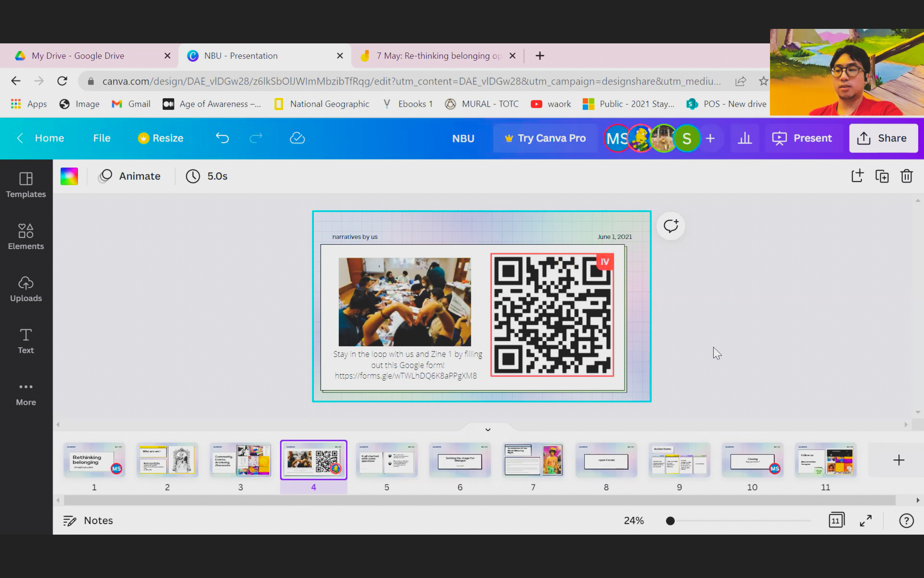Click the 'June 1, 2021' date text
Viewport: 924px width, 578px height.
click(614, 237)
